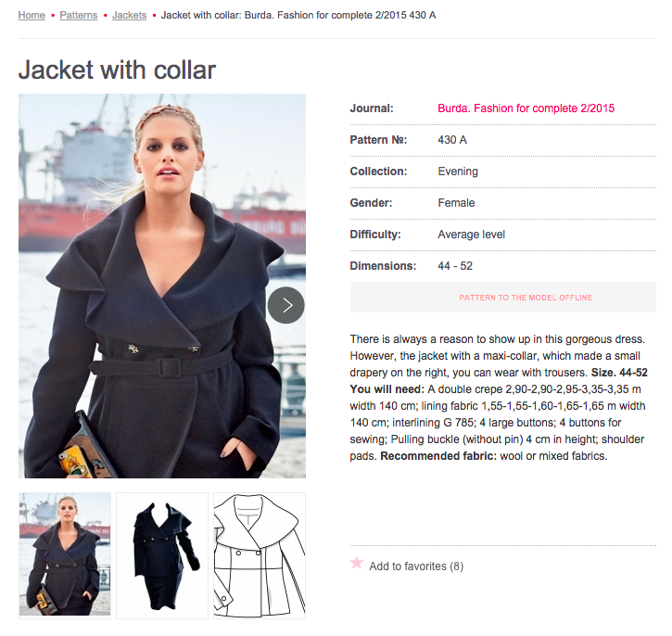Open the Patterns breadcrumb link
Image resolution: width=672 pixels, height=636 pixels.
click(x=79, y=15)
